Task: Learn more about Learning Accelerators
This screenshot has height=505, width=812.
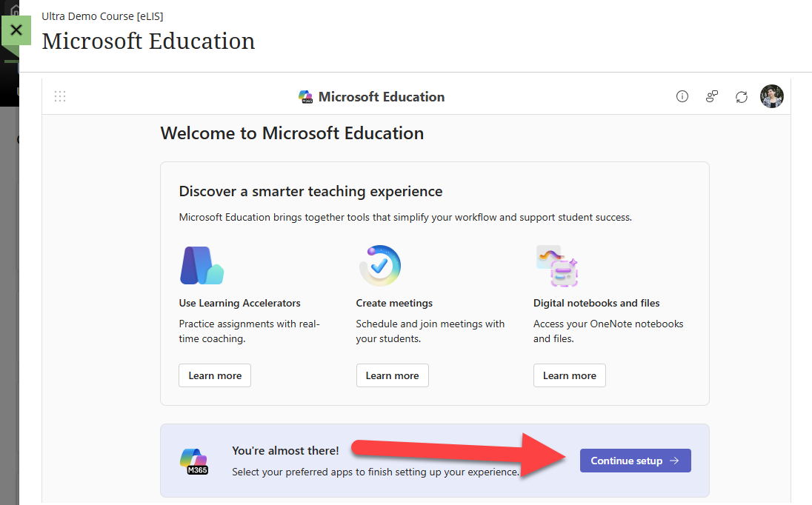Action: pyautogui.click(x=215, y=375)
